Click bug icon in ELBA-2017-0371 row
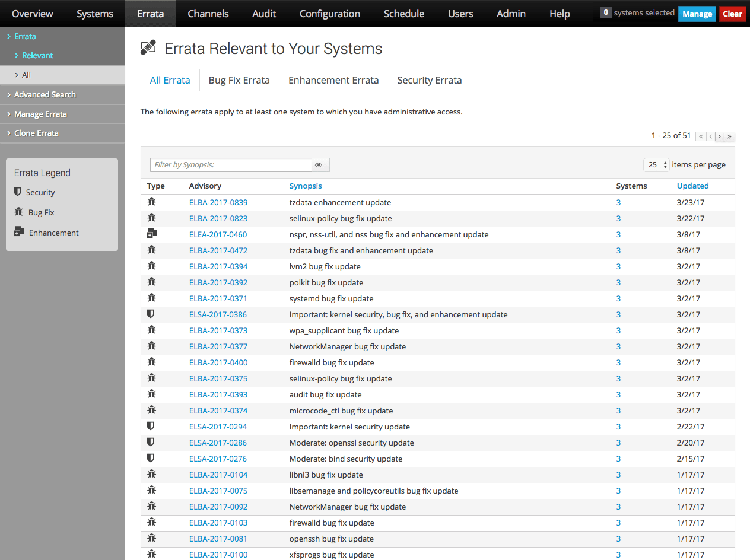Image resolution: width=750 pixels, height=560 pixels. [152, 298]
